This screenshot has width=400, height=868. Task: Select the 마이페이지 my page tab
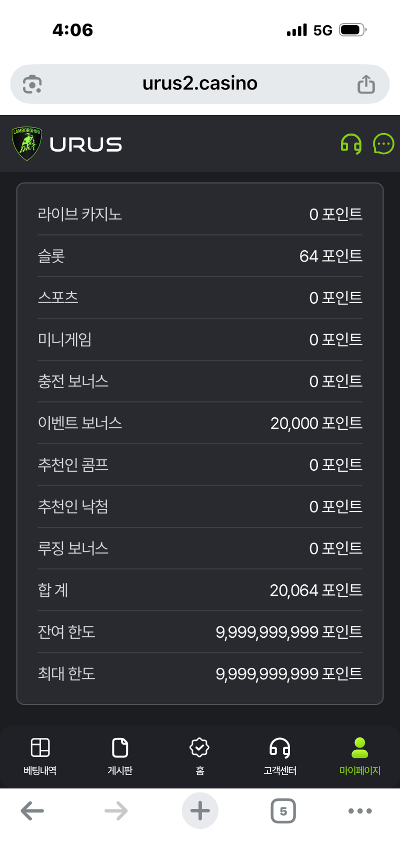pyautogui.click(x=360, y=756)
